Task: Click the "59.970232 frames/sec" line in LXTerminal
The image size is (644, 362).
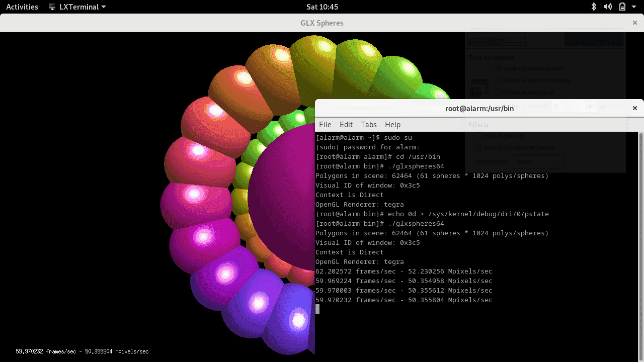Action: point(404,300)
